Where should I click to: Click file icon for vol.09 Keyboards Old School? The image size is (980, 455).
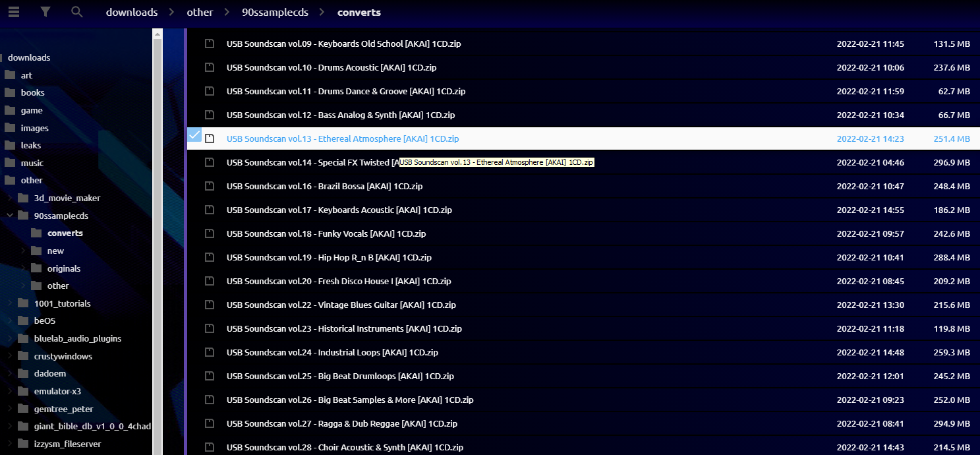(210, 44)
